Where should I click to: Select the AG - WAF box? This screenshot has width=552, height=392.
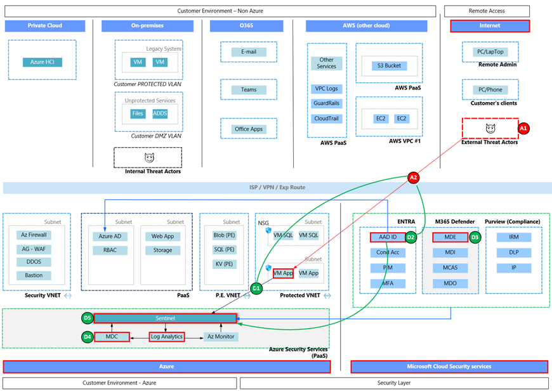point(34,249)
